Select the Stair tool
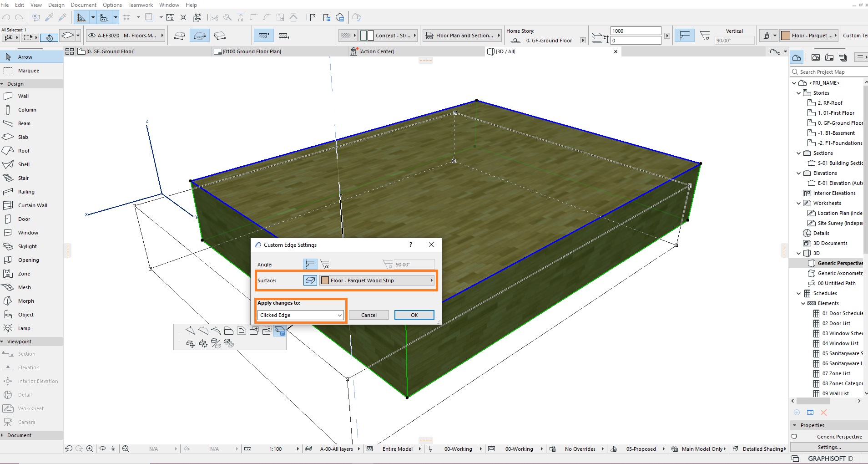This screenshot has width=868, height=464. [x=31, y=178]
